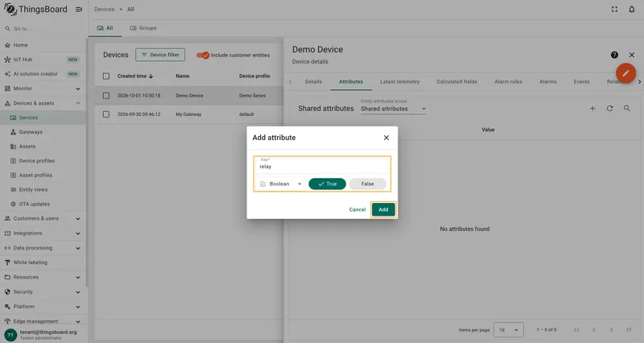
Task: Open the Groups tab
Action: (143, 28)
